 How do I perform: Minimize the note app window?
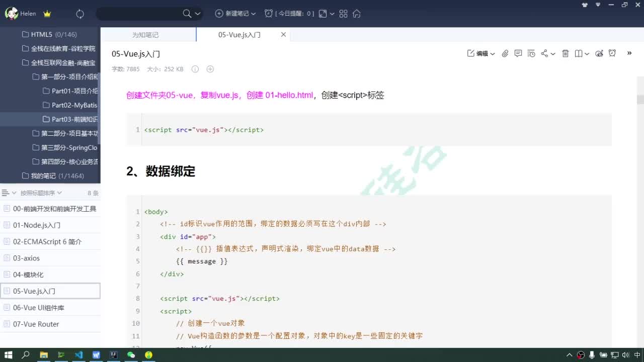pos(611,5)
